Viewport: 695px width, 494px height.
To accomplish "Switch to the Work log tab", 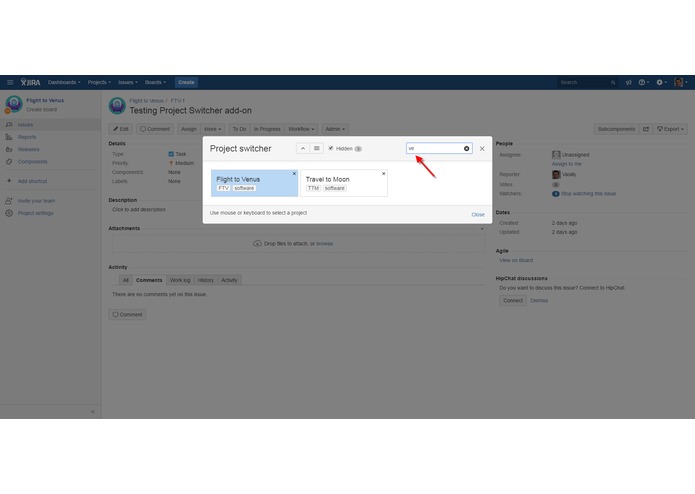I will point(180,280).
